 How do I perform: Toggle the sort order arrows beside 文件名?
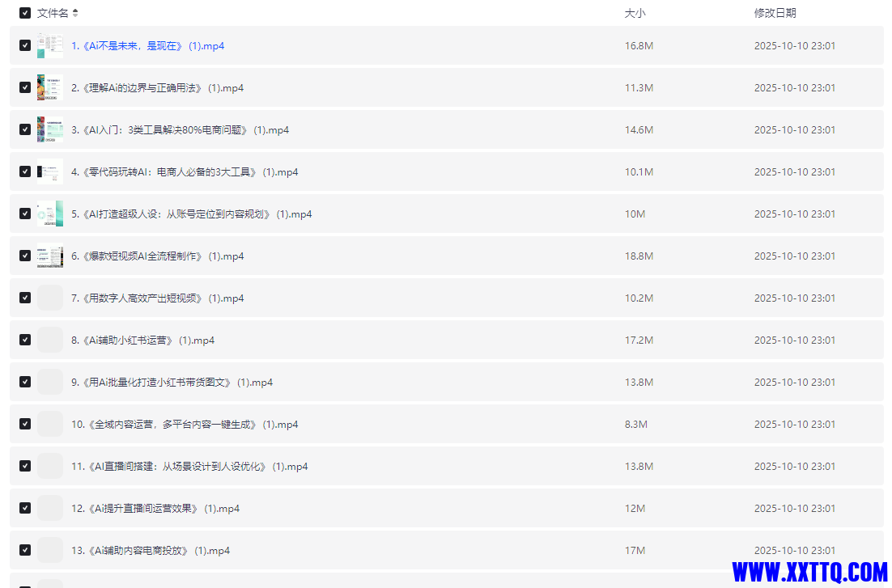(x=76, y=13)
